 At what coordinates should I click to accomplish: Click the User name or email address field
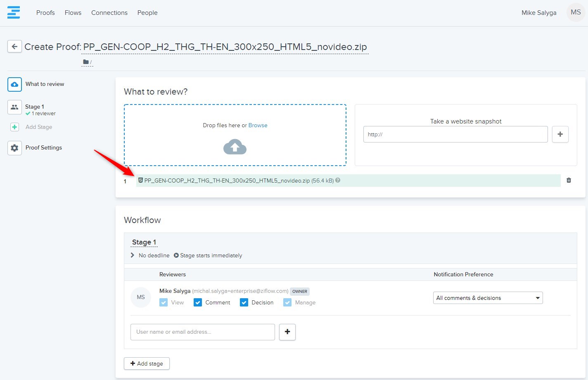click(x=202, y=332)
